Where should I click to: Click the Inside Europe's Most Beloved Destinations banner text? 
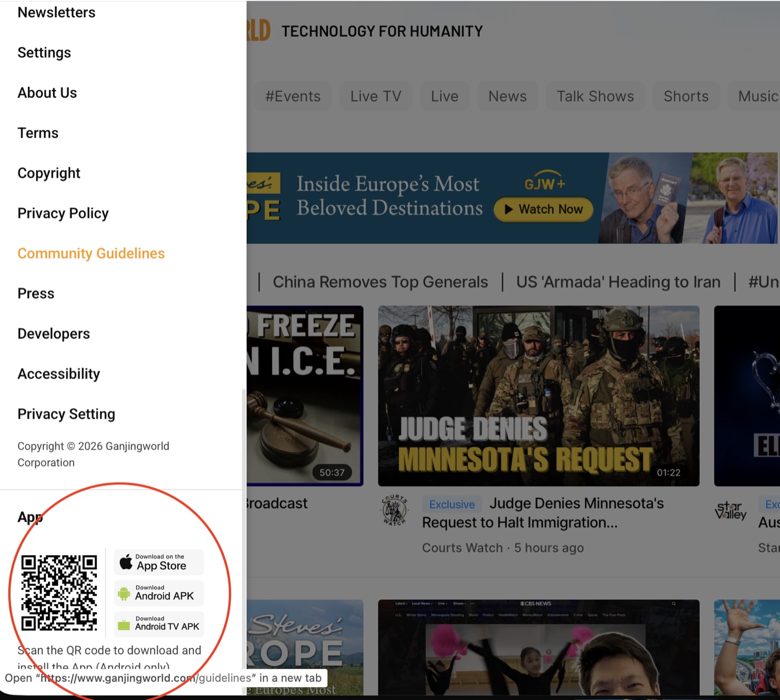coord(389,195)
